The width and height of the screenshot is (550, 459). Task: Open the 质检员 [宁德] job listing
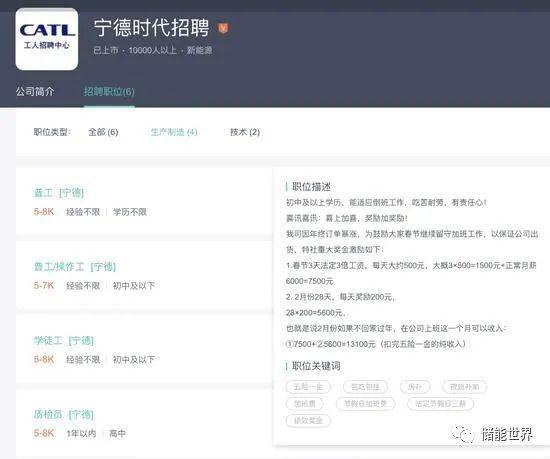tap(63, 414)
